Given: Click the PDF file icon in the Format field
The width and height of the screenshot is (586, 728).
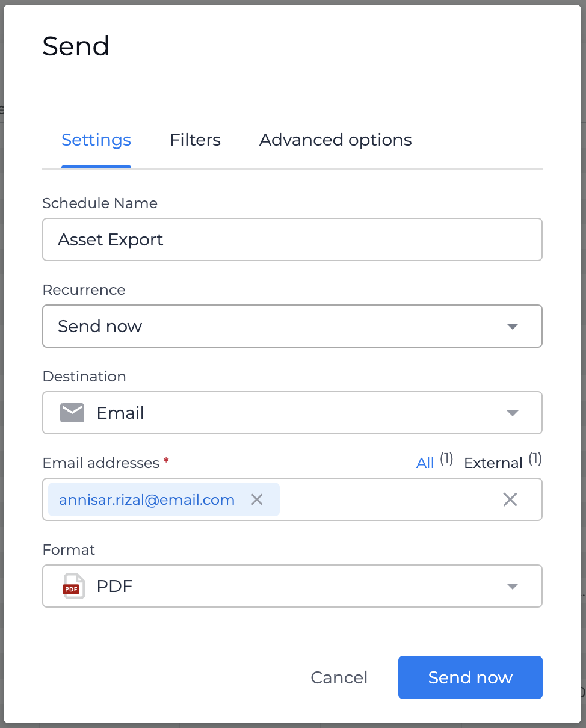Looking at the screenshot, I should [x=73, y=586].
